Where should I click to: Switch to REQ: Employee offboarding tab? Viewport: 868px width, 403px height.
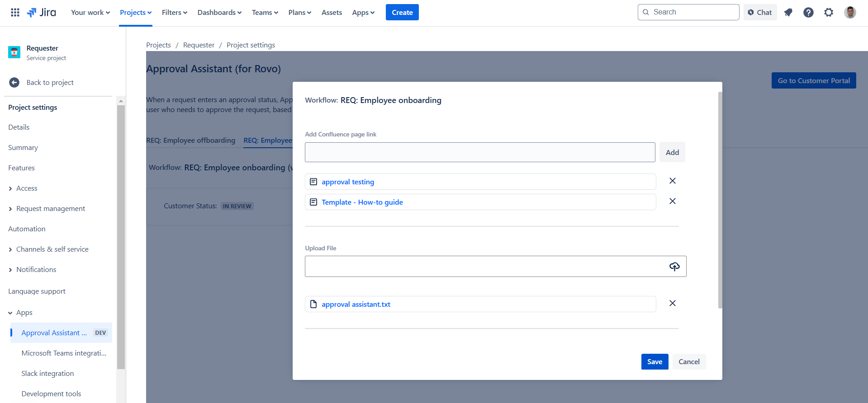coord(190,141)
